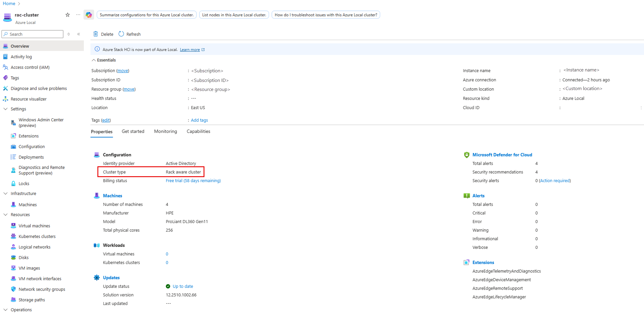Click the Delete trash can icon

coord(96,34)
